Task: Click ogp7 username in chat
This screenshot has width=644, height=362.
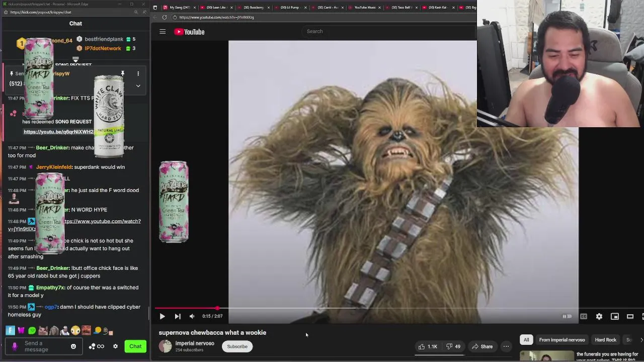Action: (x=51, y=307)
